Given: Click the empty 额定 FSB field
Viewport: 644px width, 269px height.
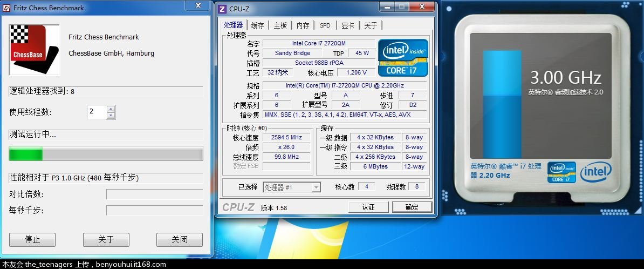Looking at the screenshot, I should tap(287, 166).
